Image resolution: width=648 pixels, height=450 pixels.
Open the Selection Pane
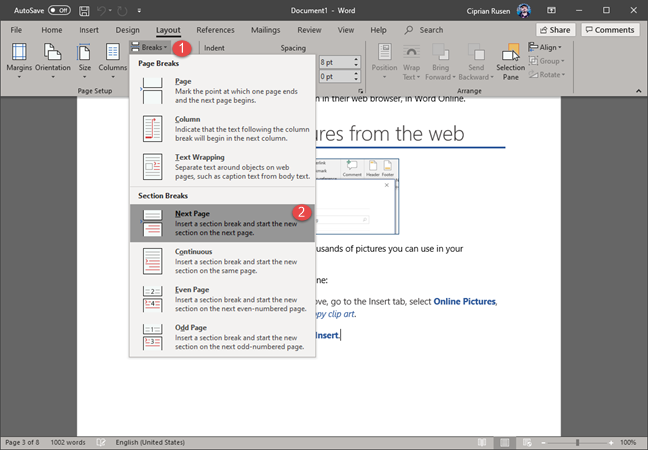pyautogui.click(x=510, y=61)
